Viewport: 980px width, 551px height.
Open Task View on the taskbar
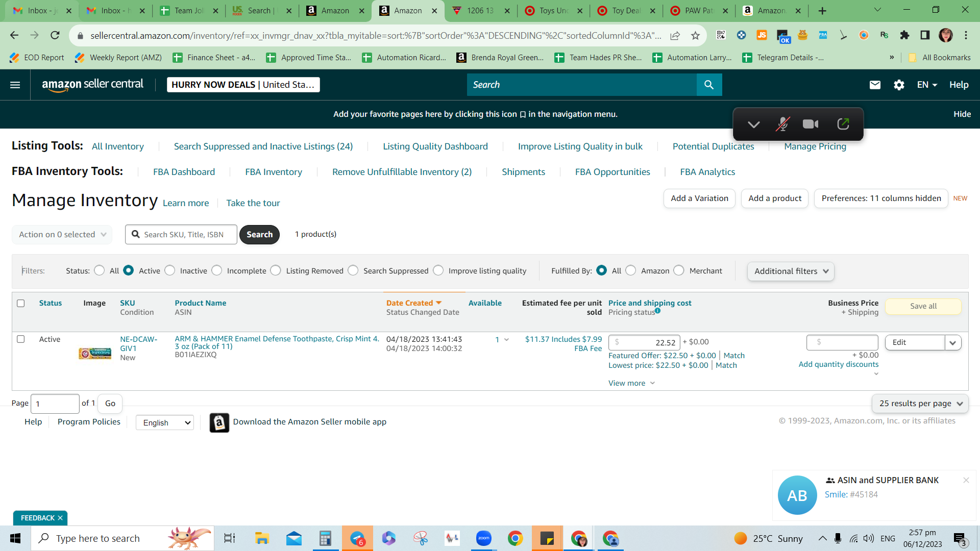[x=230, y=538]
